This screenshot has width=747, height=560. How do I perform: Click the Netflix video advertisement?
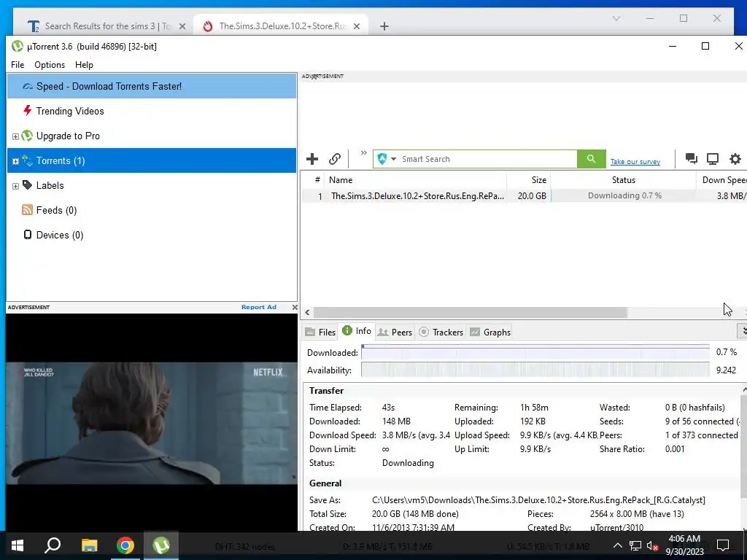(x=152, y=423)
